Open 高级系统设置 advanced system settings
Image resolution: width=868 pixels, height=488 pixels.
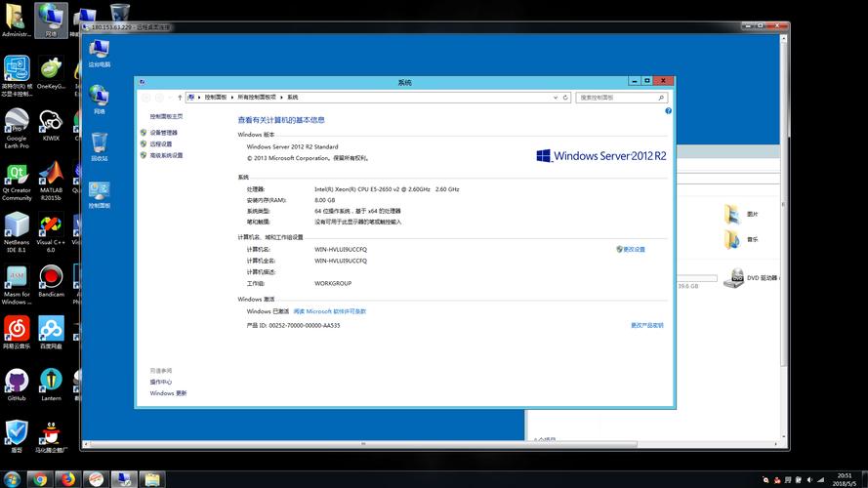[166, 155]
